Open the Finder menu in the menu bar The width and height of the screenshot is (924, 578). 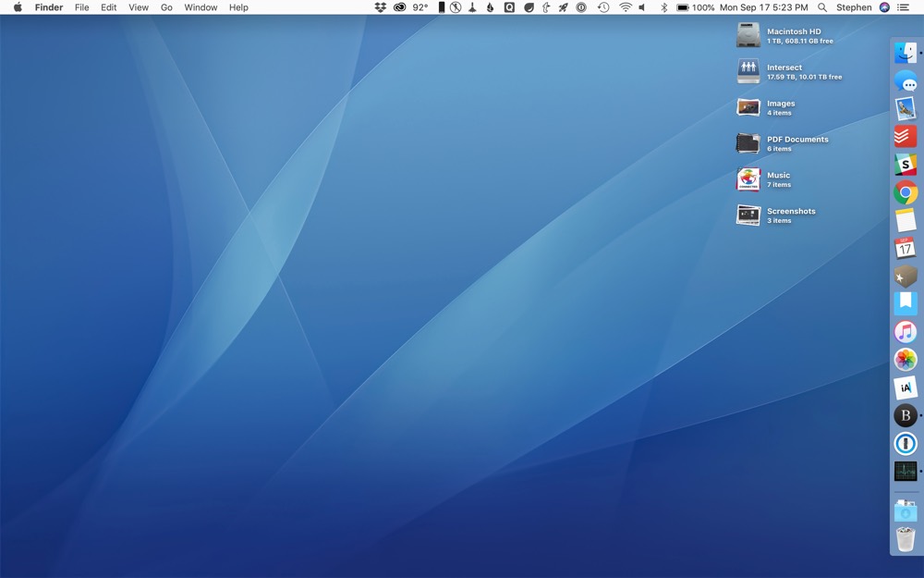coord(49,7)
